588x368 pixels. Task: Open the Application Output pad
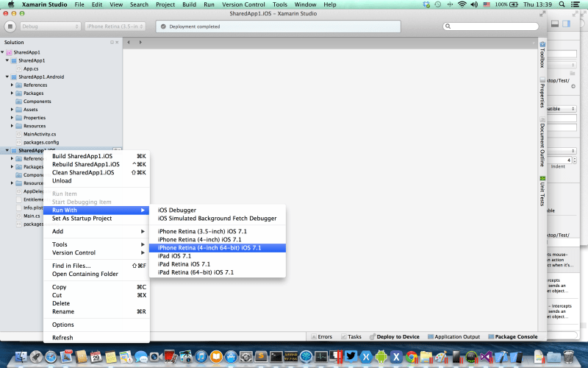(453, 337)
